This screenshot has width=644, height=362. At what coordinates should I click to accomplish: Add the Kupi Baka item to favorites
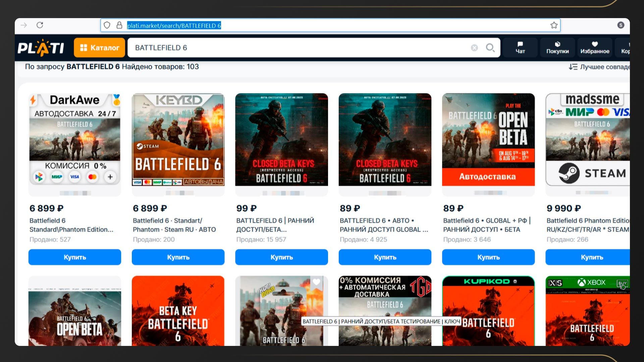point(316,282)
